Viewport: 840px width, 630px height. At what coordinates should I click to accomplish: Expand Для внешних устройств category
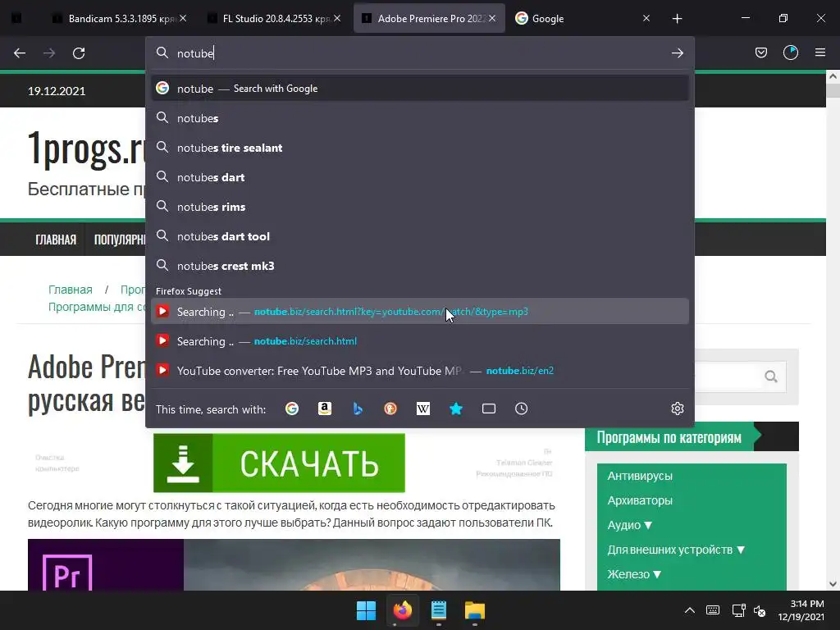point(676,550)
